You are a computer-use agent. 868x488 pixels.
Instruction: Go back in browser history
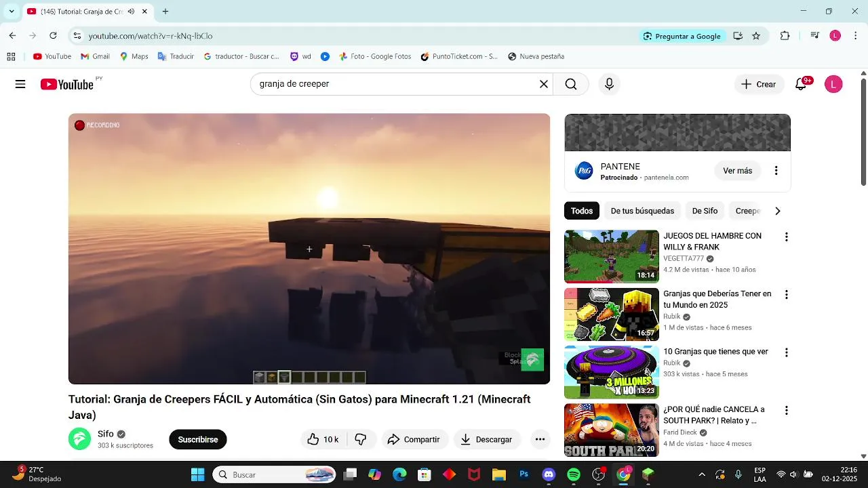click(x=12, y=36)
